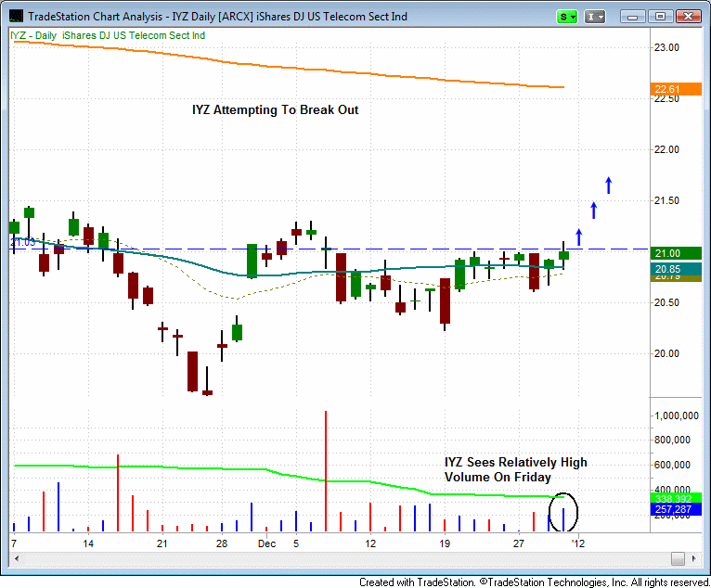This screenshot has width=711, height=588.
Task: Click the '19' date axis label
Action: point(445,543)
